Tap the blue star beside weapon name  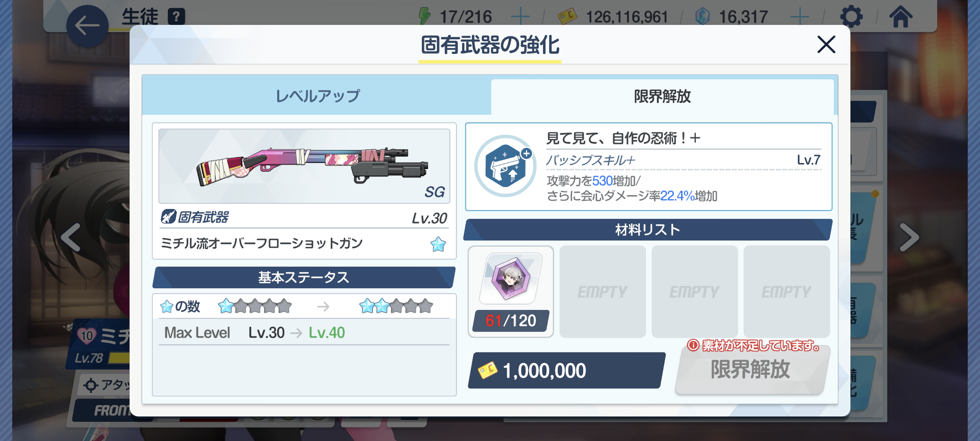click(x=438, y=244)
